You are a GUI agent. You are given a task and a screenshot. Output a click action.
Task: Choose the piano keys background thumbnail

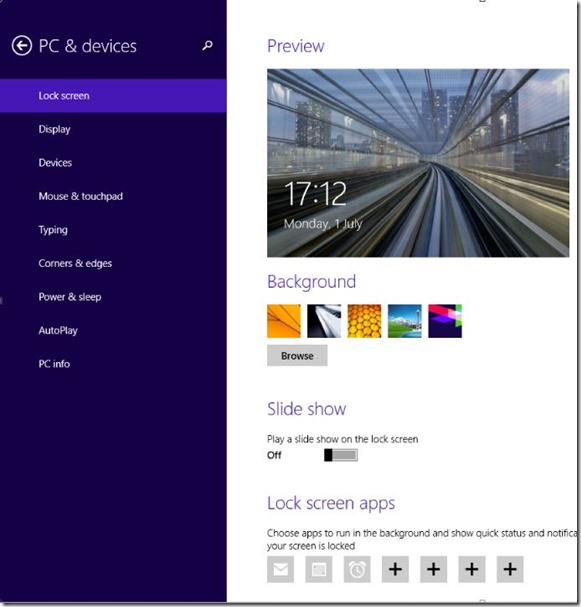(324, 321)
